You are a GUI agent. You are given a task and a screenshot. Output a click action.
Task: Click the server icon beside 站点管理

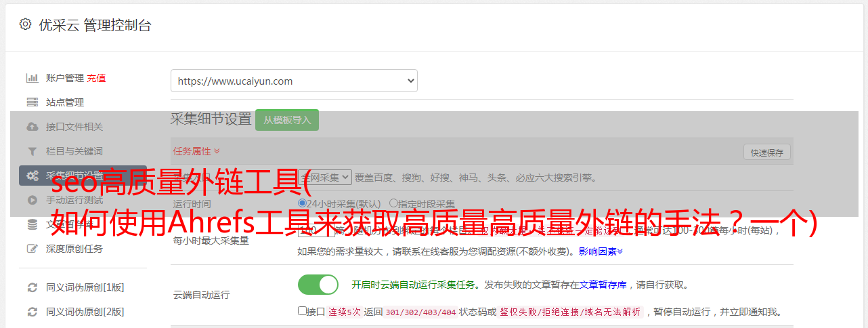tap(32, 102)
